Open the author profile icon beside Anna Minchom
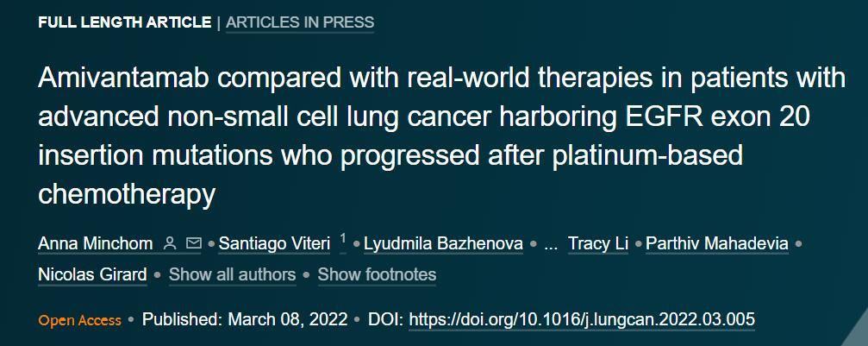 pyautogui.click(x=170, y=244)
